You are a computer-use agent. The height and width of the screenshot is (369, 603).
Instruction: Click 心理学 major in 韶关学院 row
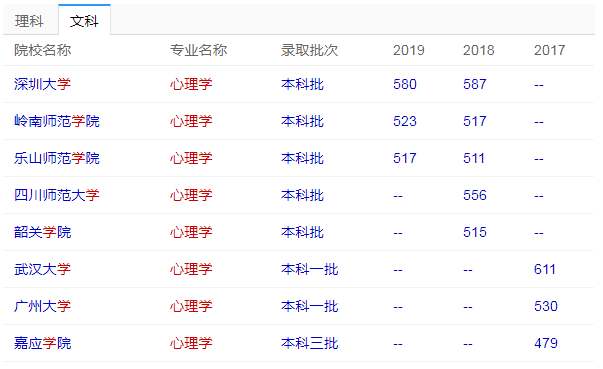191,232
